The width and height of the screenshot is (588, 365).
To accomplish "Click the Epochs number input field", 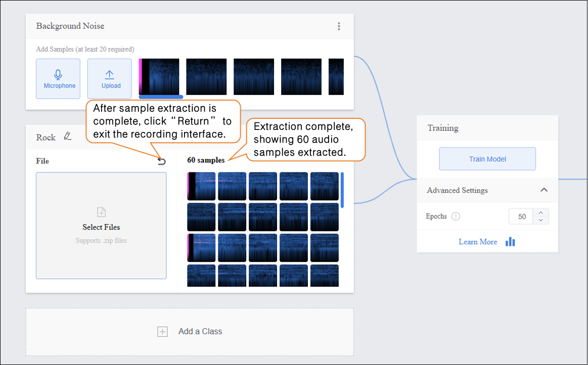I will coord(521,216).
